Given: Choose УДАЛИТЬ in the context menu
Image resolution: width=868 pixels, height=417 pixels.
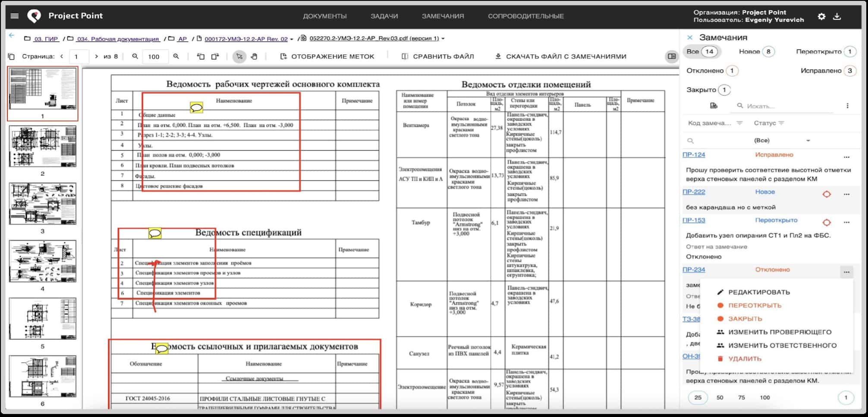Looking at the screenshot, I should (739, 359).
